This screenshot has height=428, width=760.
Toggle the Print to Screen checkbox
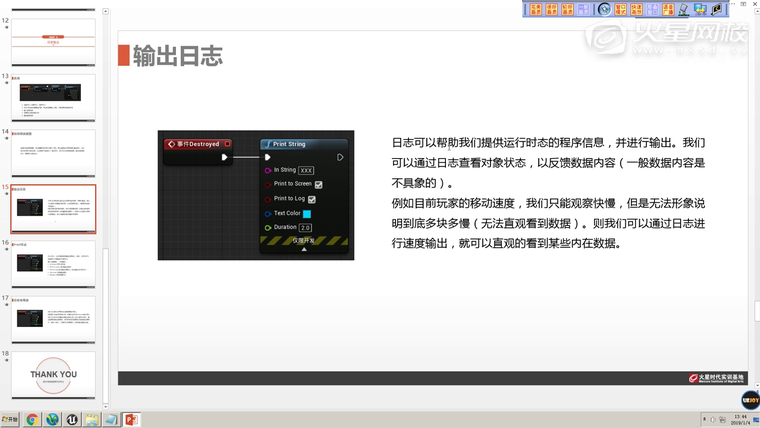click(319, 185)
